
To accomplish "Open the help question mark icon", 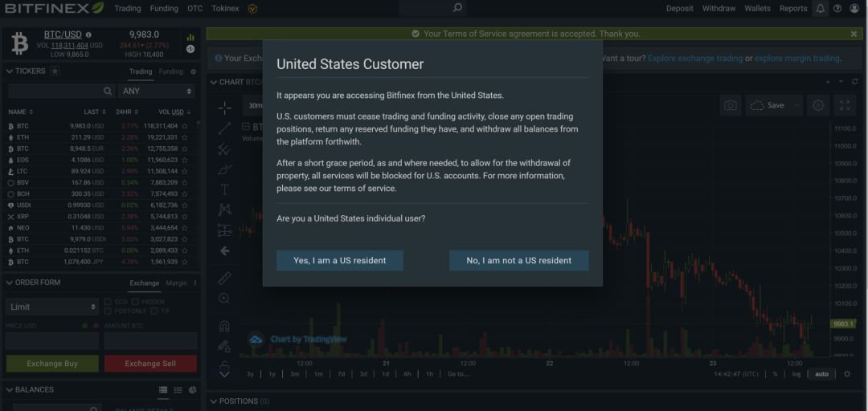I will [837, 8].
